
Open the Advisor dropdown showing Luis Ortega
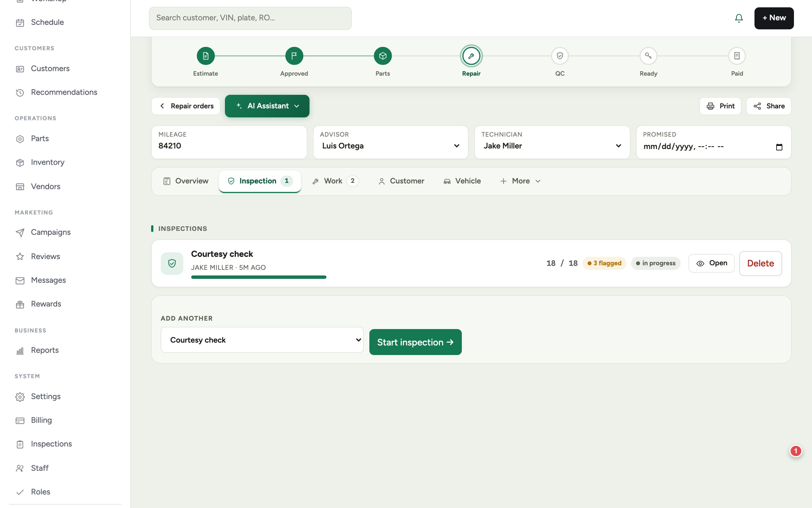[390, 146]
